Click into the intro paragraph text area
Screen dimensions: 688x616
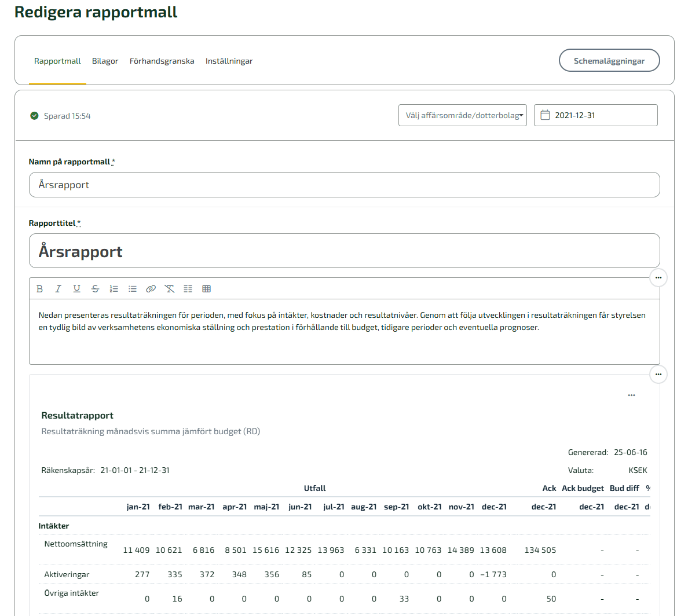(345, 331)
